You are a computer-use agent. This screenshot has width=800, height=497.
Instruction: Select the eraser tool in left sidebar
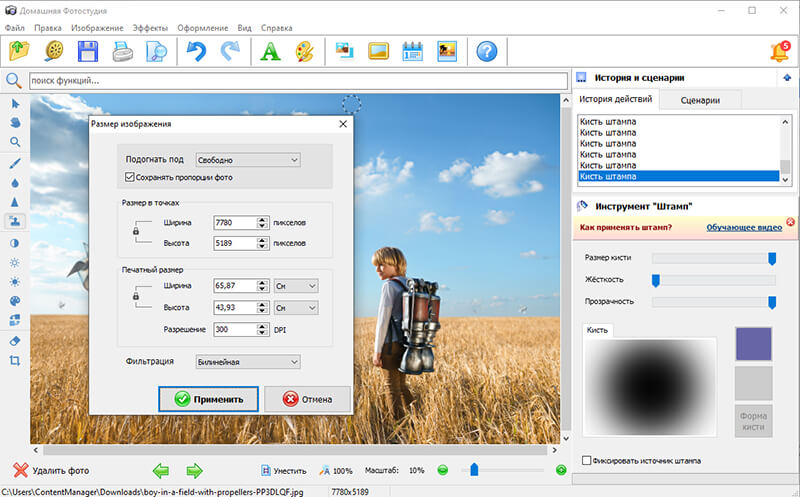pyautogui.click(x=15, y=340)
